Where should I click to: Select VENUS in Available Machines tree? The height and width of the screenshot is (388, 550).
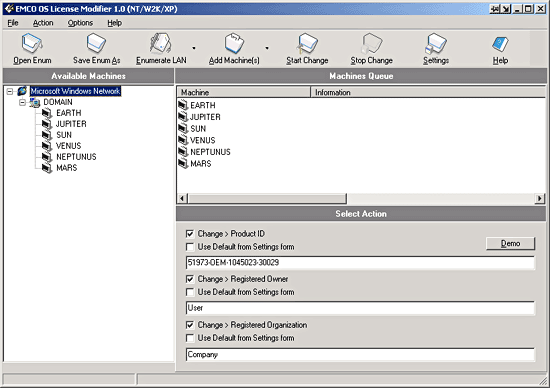click(x=68, y=146)
